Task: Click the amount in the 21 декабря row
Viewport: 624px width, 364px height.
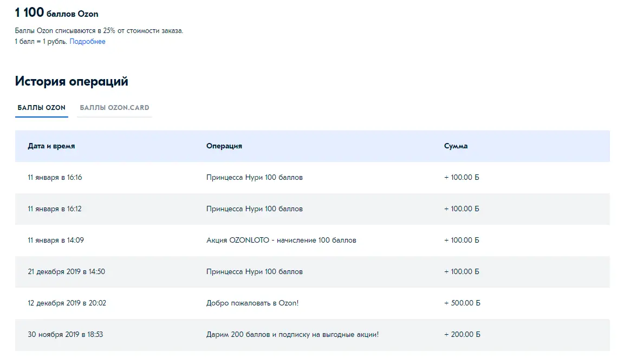Action: pyautogui.click(x=461, y=272)
